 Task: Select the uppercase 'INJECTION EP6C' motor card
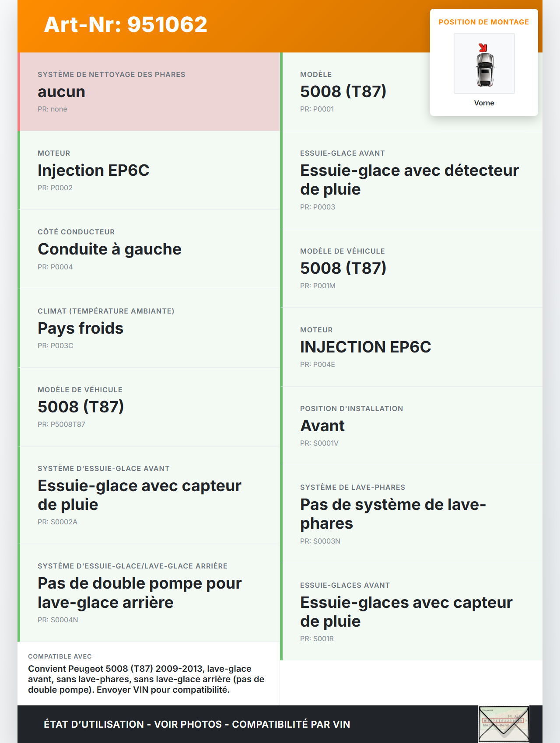pos(411,347)
